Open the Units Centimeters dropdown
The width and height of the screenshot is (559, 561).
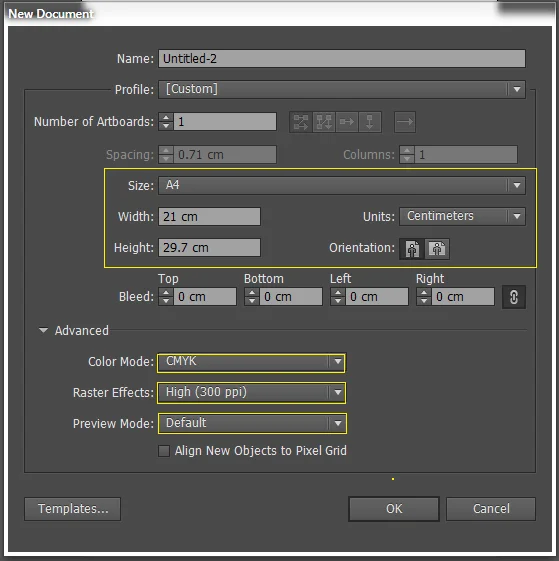pos(462,216)
